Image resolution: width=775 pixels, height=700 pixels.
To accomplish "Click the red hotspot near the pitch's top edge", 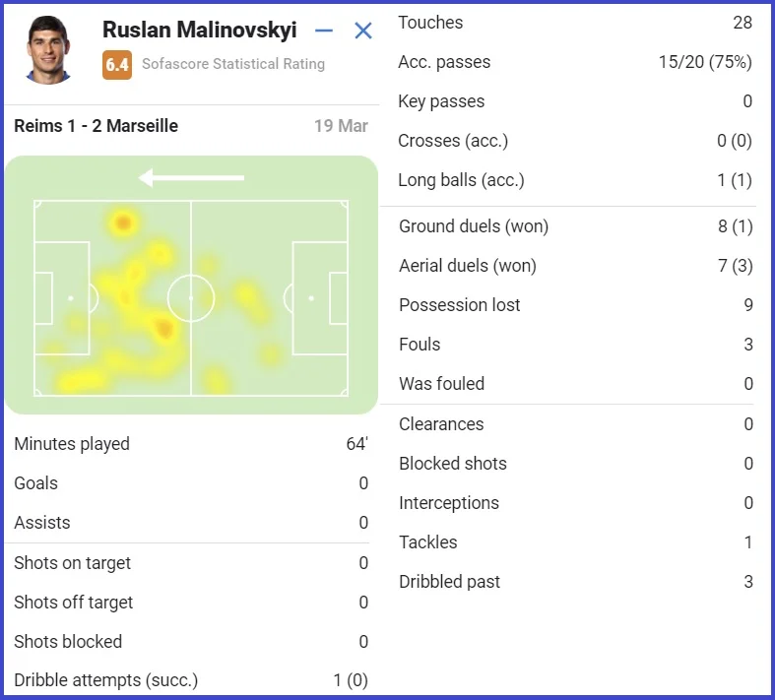I will pyautogui.click(x=123, y=223).
